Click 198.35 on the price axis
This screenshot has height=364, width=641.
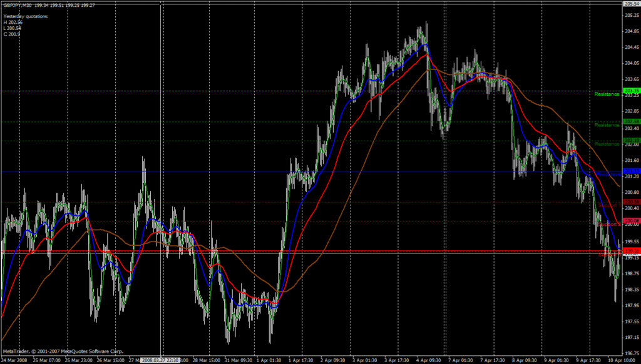(632, 290)
